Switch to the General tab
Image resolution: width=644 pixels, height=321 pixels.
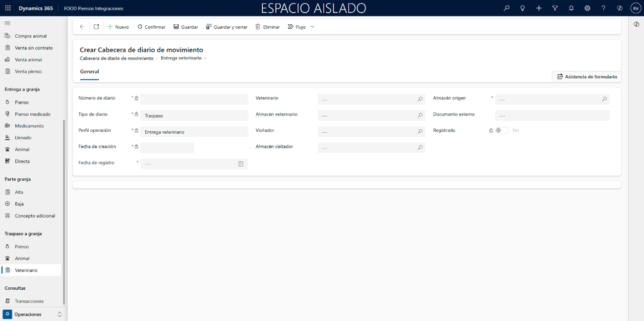[89, 72]
